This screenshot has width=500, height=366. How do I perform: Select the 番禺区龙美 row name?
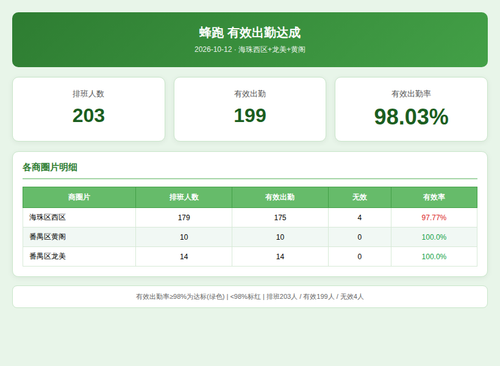pyautogui.click(x=48, y=257)
